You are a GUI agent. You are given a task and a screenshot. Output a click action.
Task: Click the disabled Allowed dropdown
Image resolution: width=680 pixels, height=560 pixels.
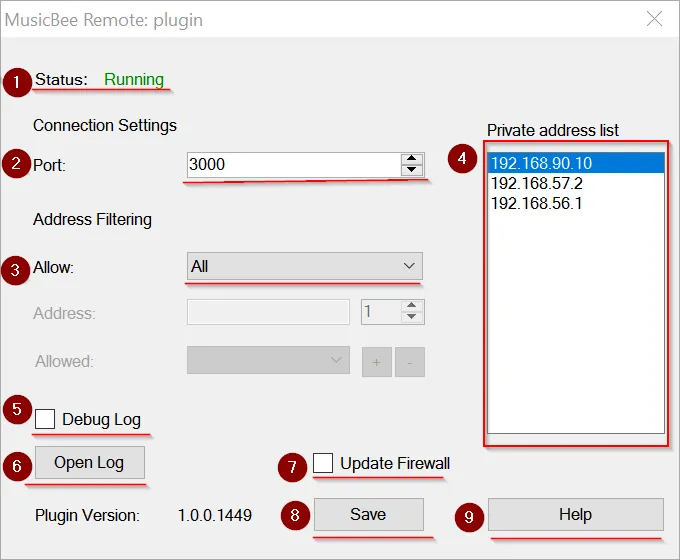(268, 360)
